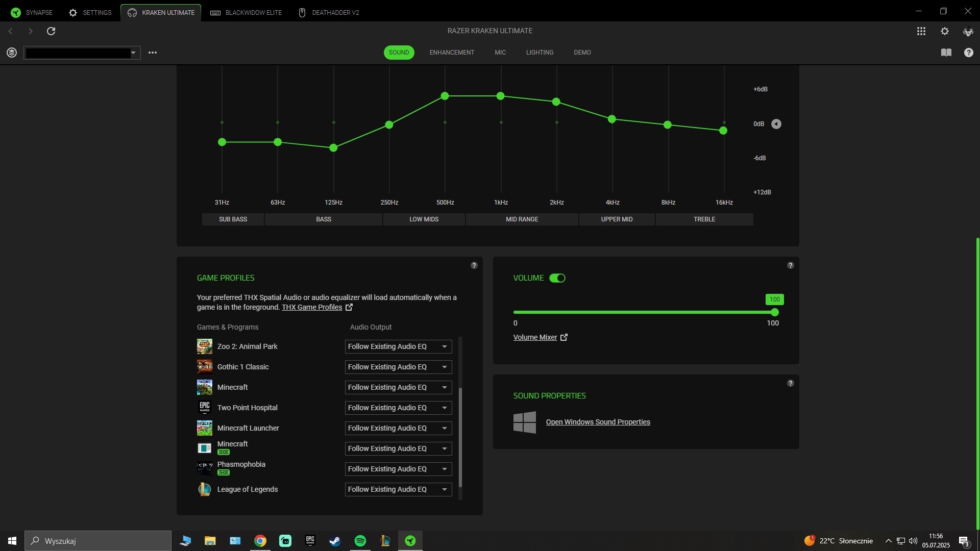Select the UPPER MID band label

(x=617, y=219)
